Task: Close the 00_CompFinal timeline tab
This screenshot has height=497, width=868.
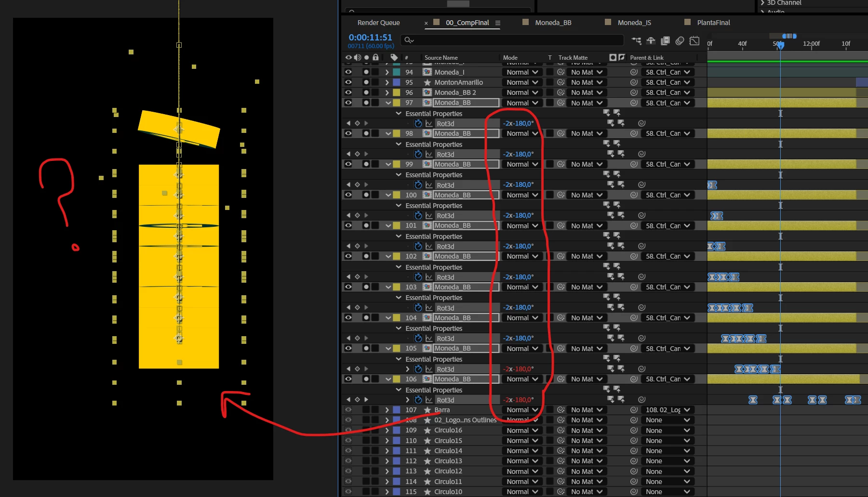Action: point(426,23)
